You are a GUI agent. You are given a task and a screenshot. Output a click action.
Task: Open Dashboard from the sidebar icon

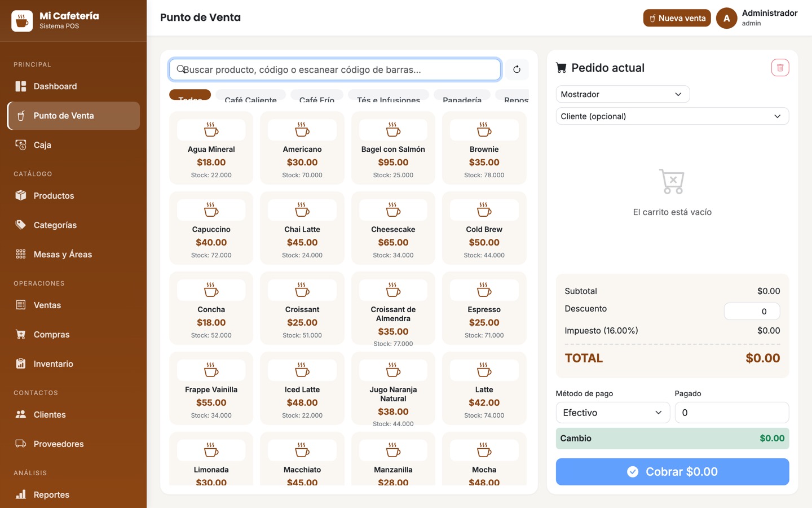coord(21,86)
